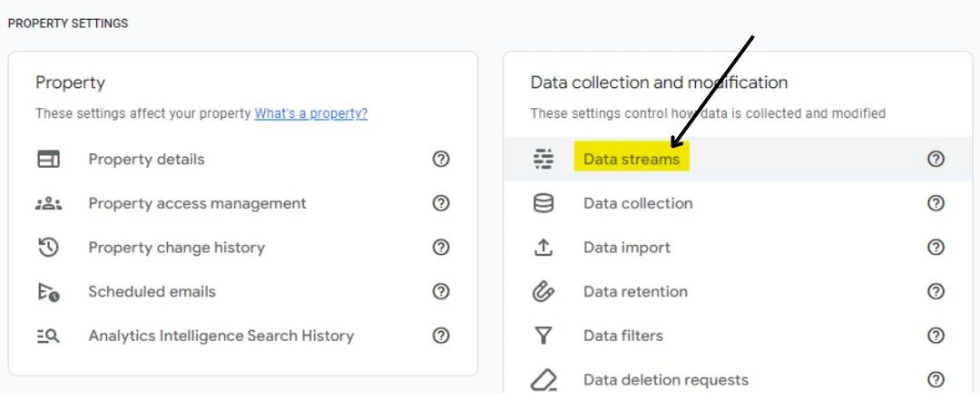The width and height of the screenshot is (980, 400).
Task: Click the Data retention paperclip icon
Action: click(544, 292)
